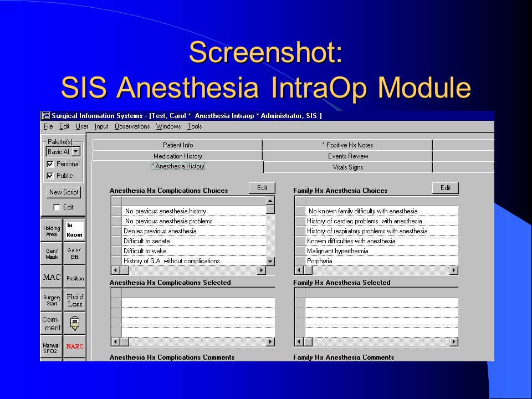Viewport: 532px width, 399px height.
Task: Toggle the Personal palette checkbox
Action: click(x=50, y=164)
